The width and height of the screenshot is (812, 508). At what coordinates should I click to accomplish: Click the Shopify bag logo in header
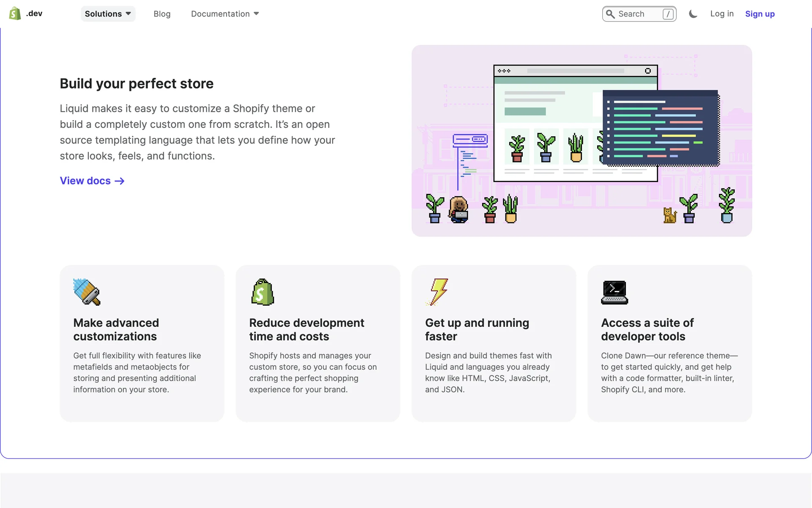click(15, 14)
